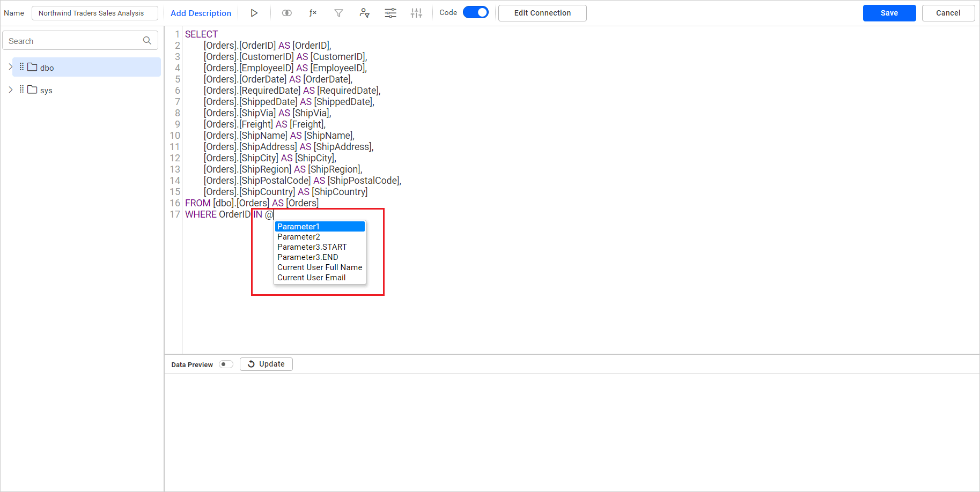Screen dimensions: 980x492
Task: Open the expression editor fx icon
Action: [313, 13]
